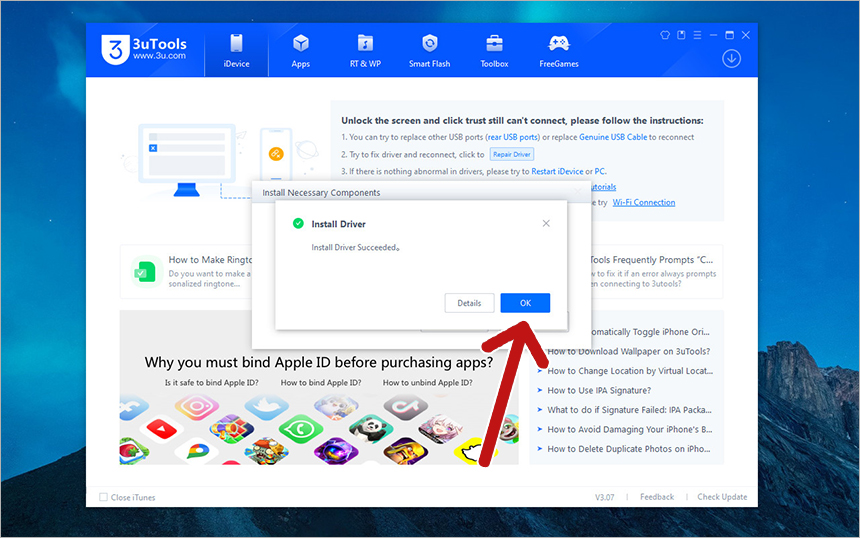The width and height of the screenshot is (860, 538).
Task: Click the Apple ID binding banner headline
Action: point(319,362)
